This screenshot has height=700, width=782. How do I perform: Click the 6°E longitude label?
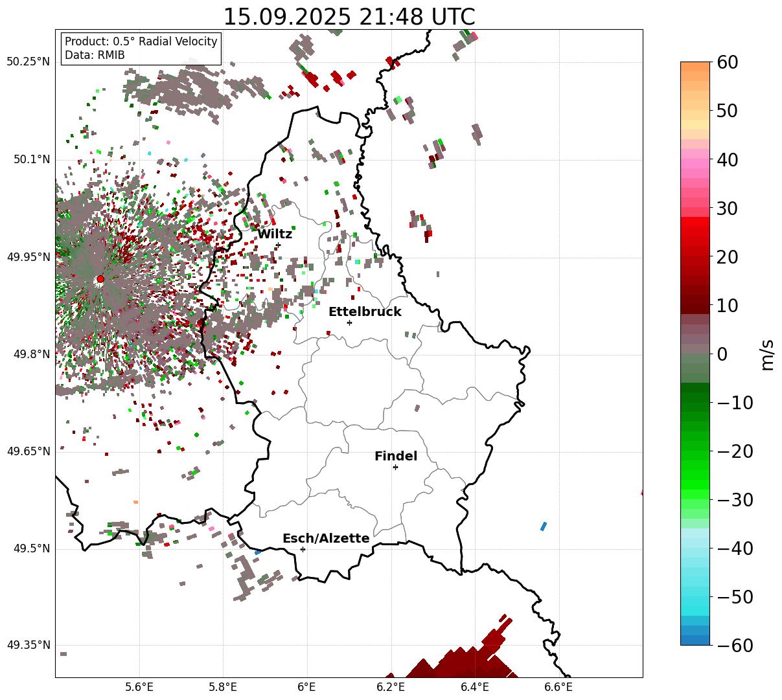[x=307, y=688]
